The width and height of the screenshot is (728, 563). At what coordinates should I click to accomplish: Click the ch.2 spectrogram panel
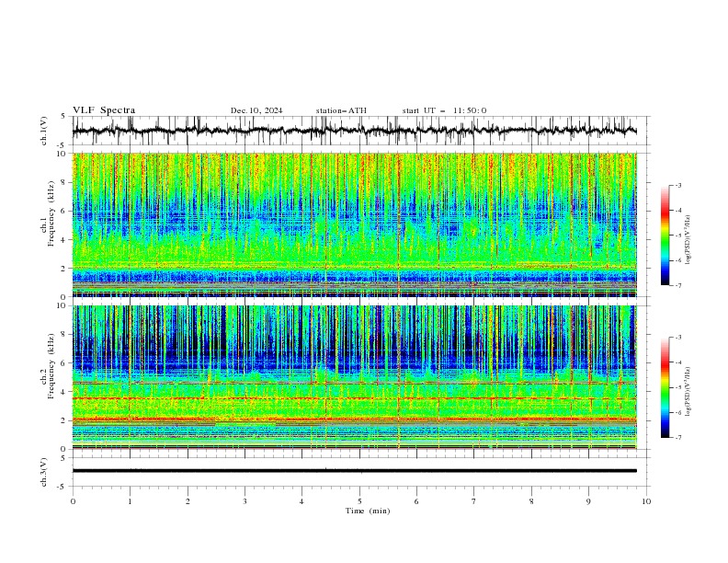[x=354, y=377]
